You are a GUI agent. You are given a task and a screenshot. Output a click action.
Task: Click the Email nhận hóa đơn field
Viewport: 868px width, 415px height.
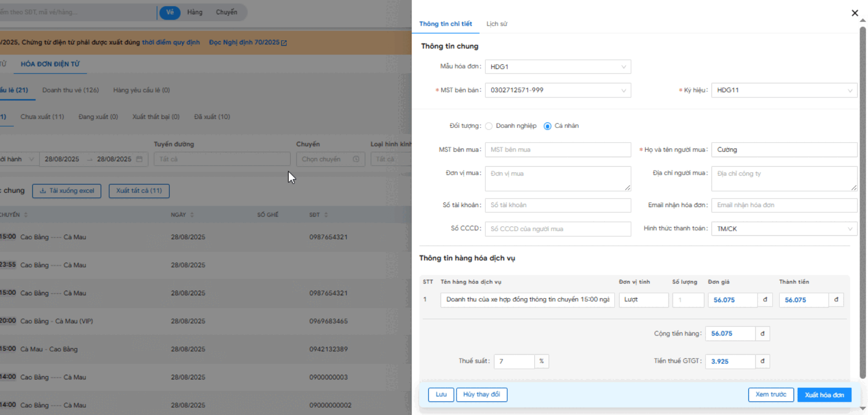coord(784,205)
